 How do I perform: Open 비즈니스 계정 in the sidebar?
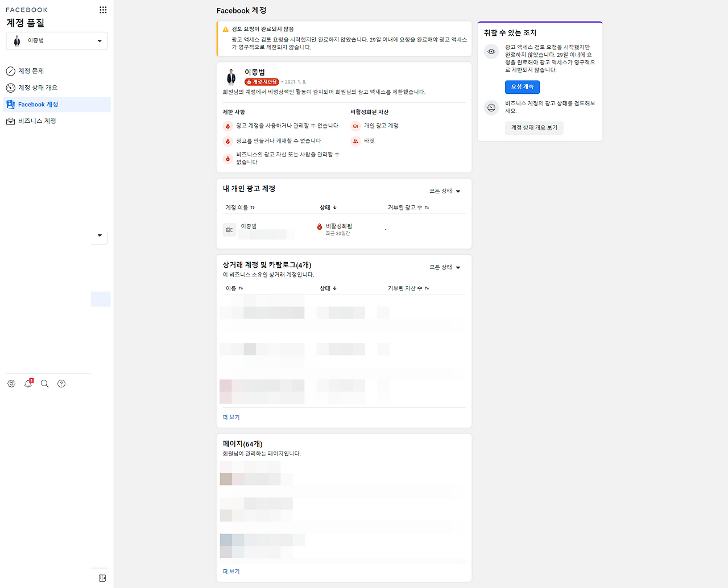(x=37, y=121)
